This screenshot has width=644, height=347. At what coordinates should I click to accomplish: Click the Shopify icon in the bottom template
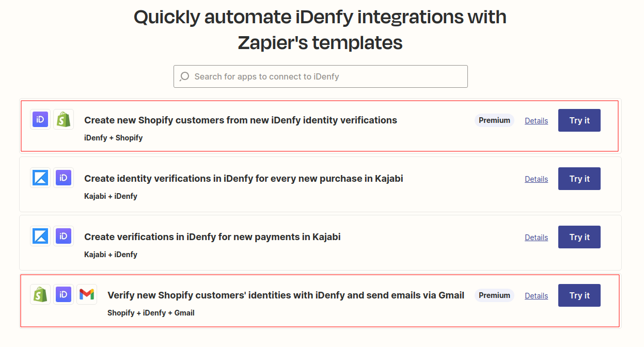(40, 294)
